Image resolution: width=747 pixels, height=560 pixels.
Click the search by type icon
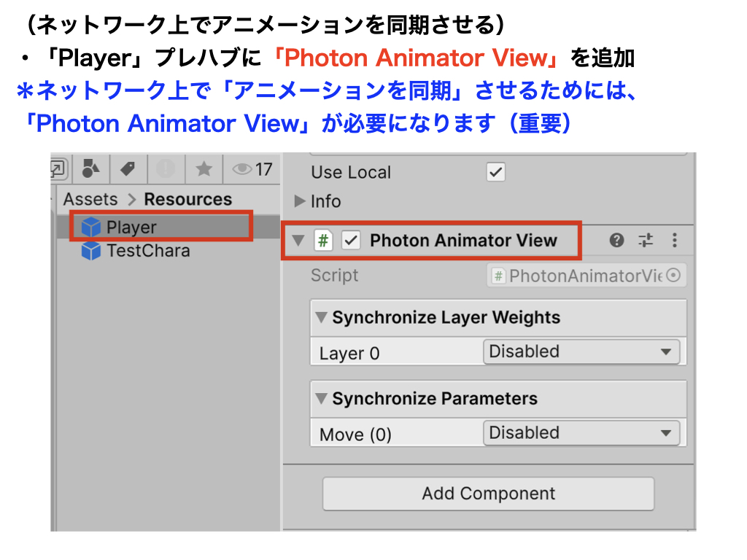90,168
